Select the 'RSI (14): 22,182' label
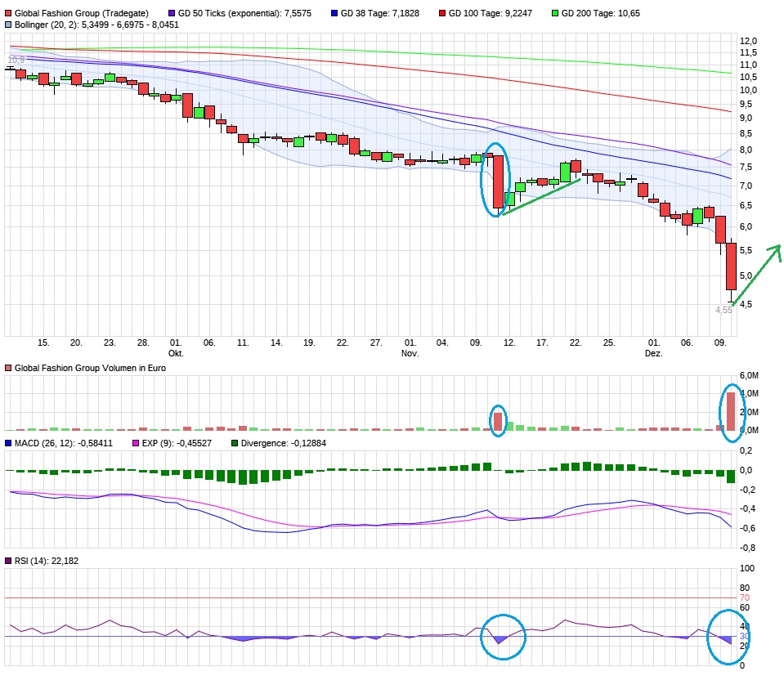This screenshot has width=784, height=676. click(x=47, y=561)
